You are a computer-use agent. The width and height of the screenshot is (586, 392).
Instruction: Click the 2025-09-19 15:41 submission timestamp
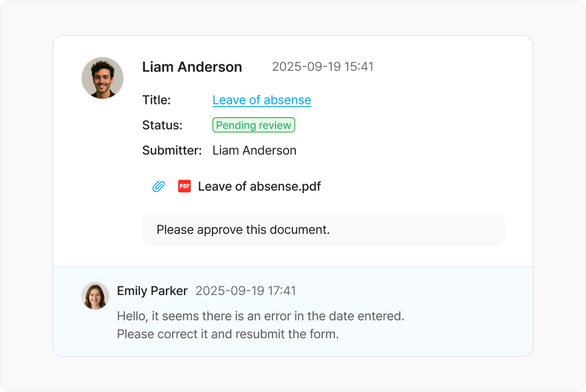322,67
